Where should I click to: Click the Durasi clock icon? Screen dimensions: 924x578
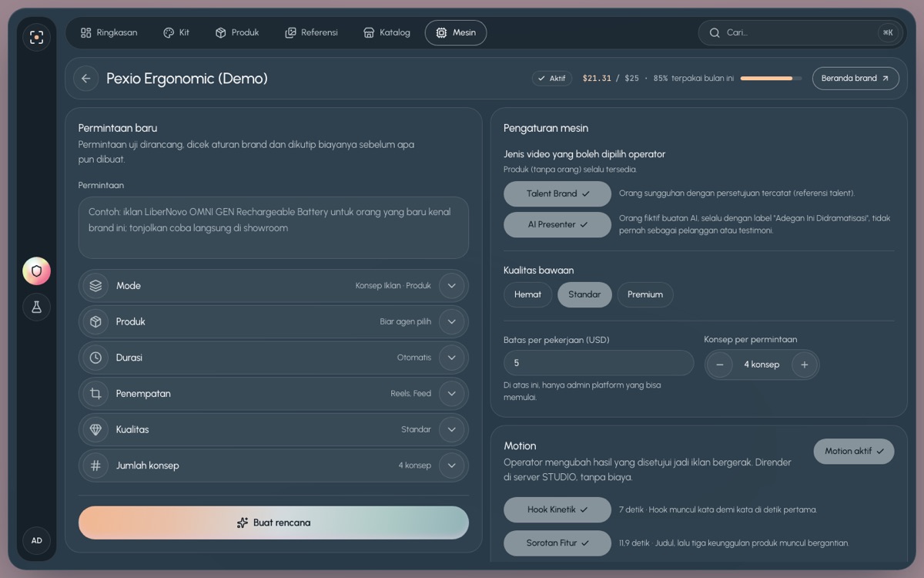[x=95, y=358]
